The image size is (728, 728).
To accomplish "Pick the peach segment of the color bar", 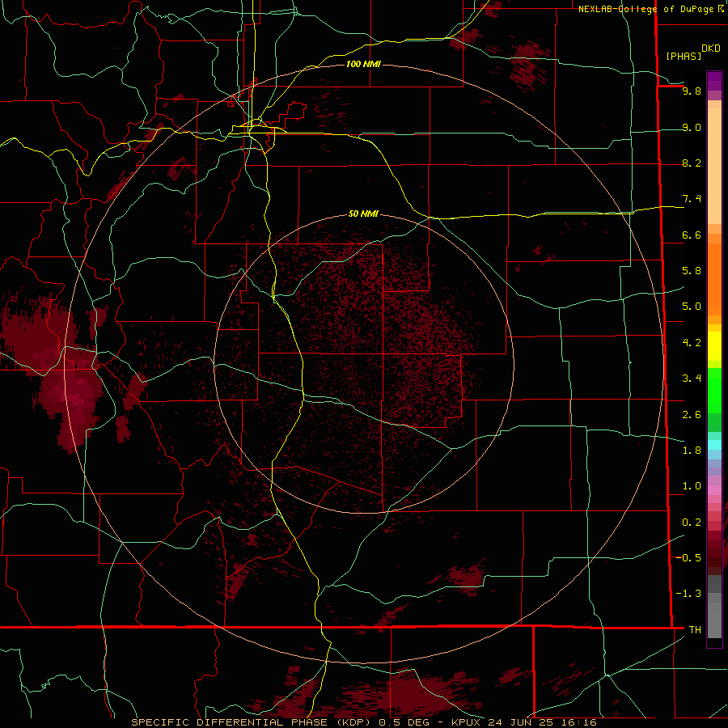I will 714,163.
